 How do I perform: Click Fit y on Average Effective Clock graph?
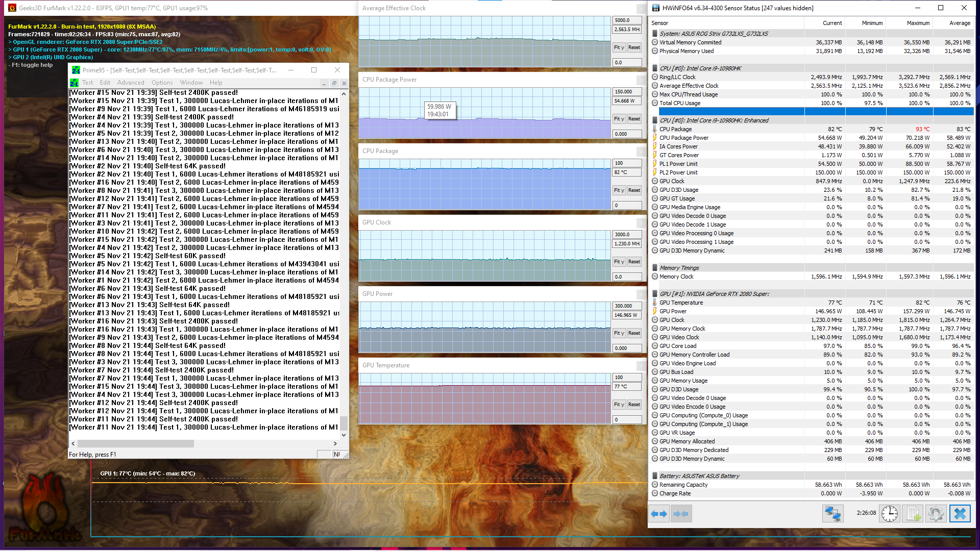(x=619, y=47)
